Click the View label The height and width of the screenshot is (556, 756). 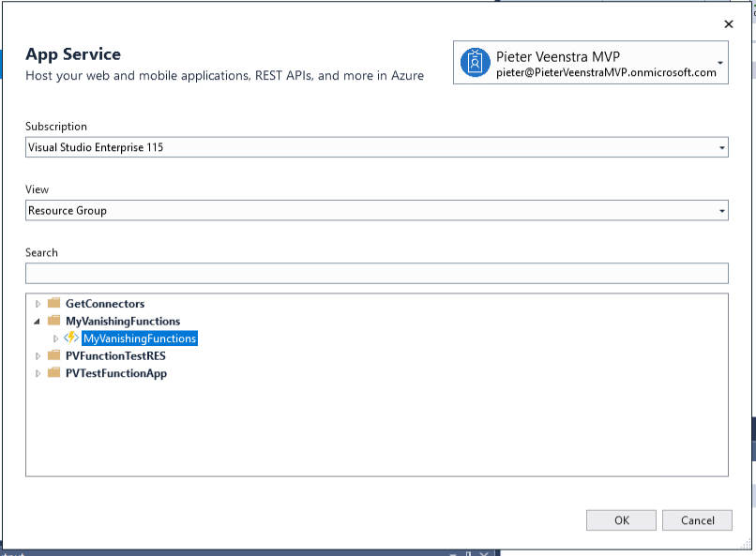tap(38, 189)
